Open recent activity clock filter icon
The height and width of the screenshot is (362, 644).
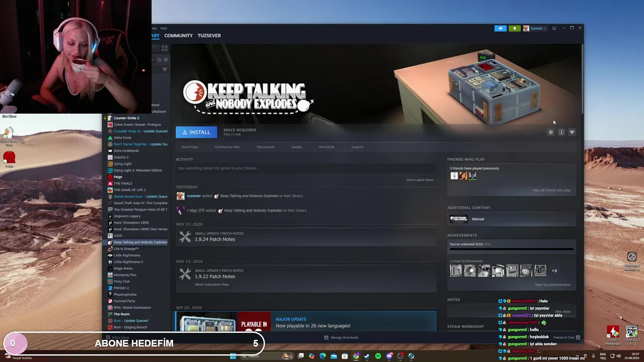pyautogui.click(x=159, y=59)
